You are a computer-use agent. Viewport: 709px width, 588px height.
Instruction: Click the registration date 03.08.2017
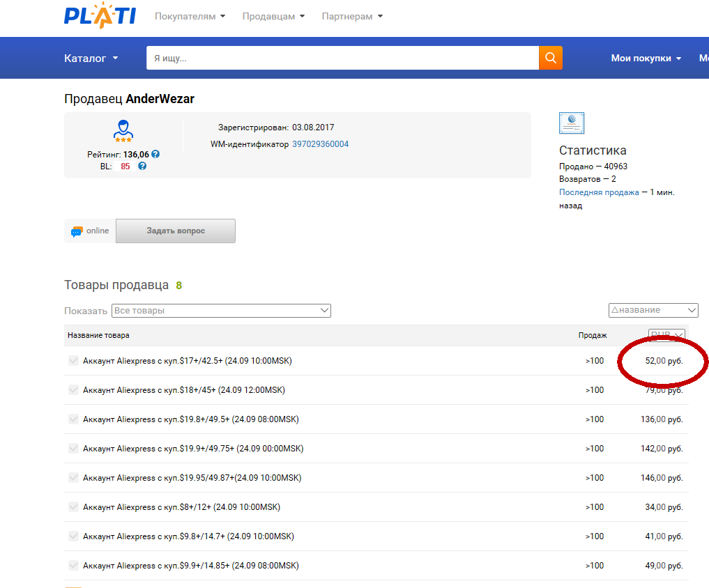pos(313,127)
